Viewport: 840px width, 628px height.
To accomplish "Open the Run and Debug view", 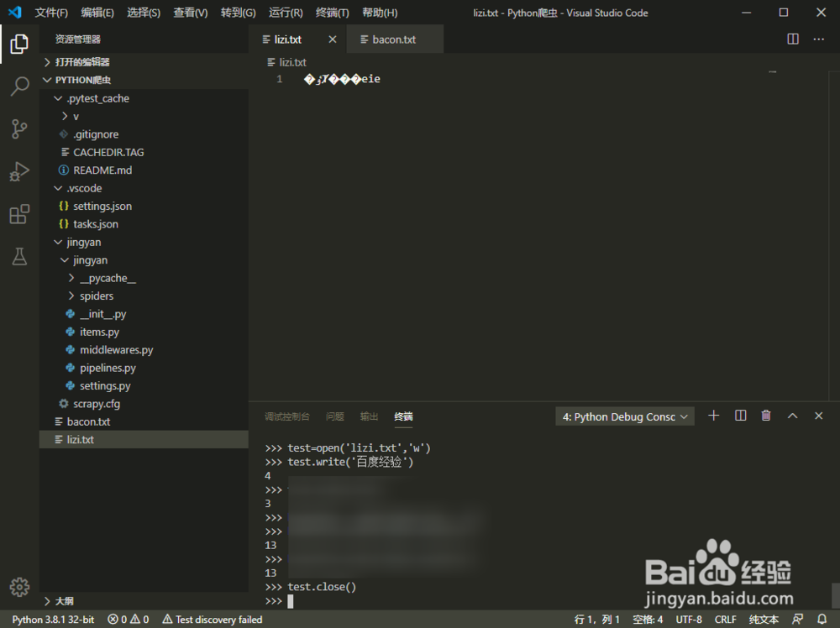I will point(19,171).
